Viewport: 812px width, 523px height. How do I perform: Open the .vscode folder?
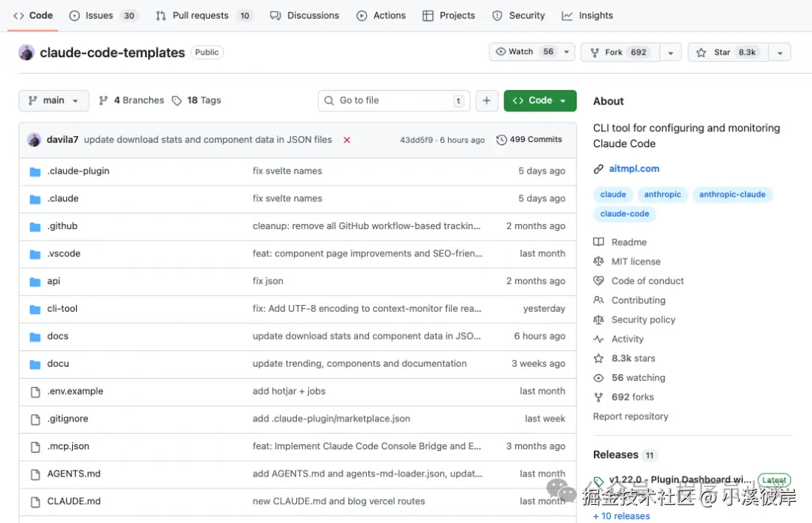tap(64, 253)
